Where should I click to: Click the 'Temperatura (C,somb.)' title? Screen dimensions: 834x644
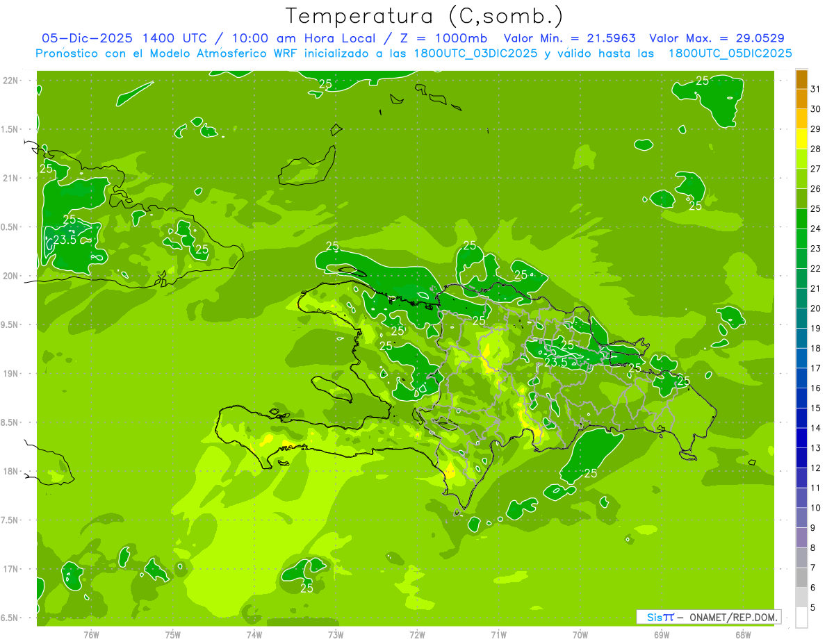(424, 16)
